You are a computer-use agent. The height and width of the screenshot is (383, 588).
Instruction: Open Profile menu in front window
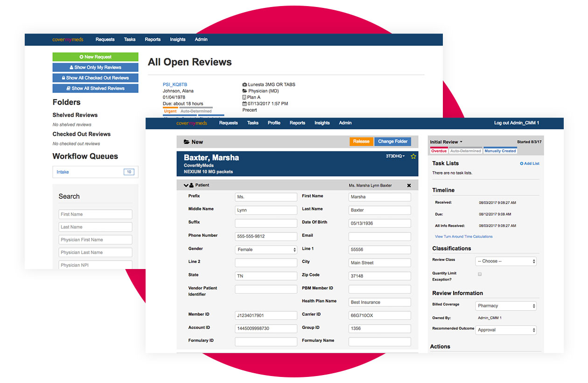(x=274, y=123)
